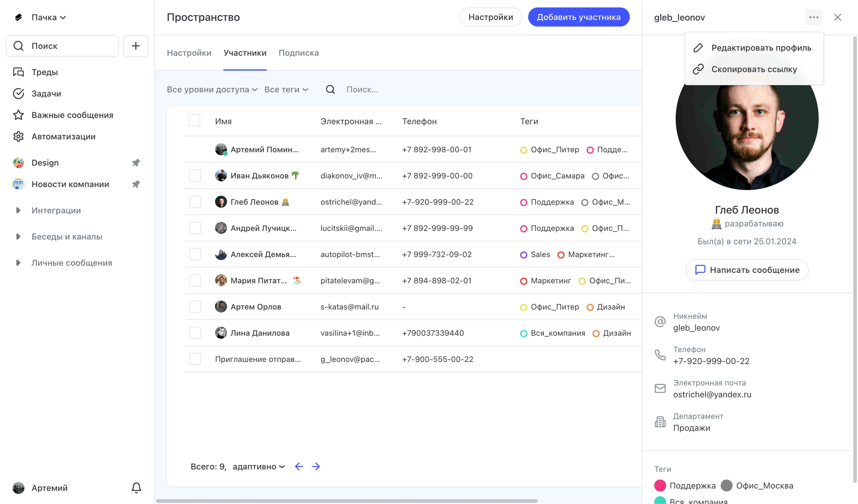Switch to the Настройки tab
The image size is (858, 504).
point(189,53)
